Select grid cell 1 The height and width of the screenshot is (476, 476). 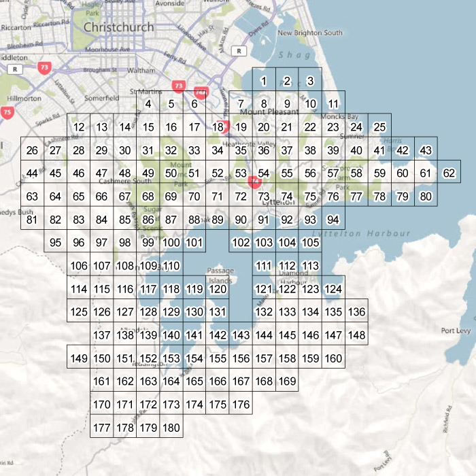pos(264,80)
